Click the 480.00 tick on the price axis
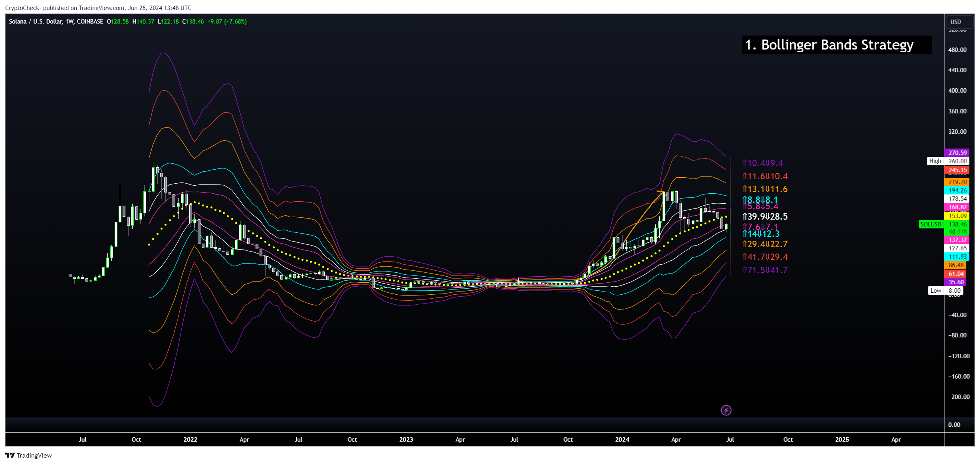 [957, 50]
